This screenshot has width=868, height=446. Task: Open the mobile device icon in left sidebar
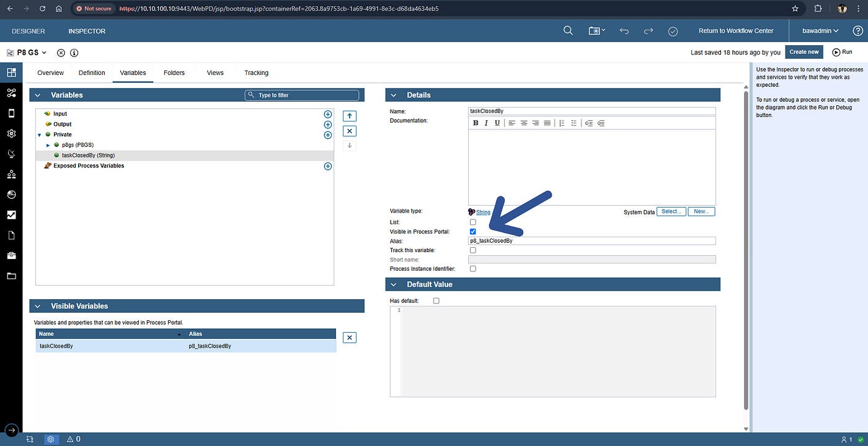[11, 113]
